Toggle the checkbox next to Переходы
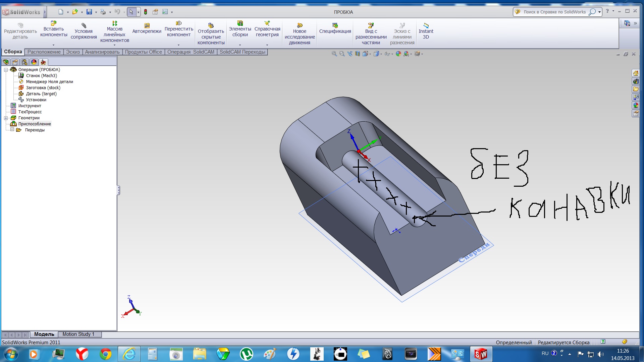The image size is (644, 362). [x=12, y=130]
